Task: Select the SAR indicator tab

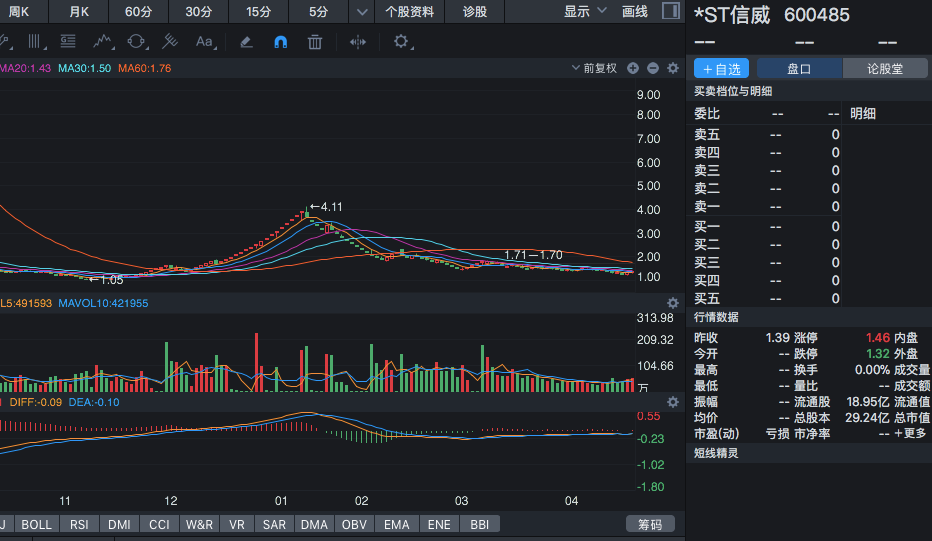Action: (x=274, y=524)
